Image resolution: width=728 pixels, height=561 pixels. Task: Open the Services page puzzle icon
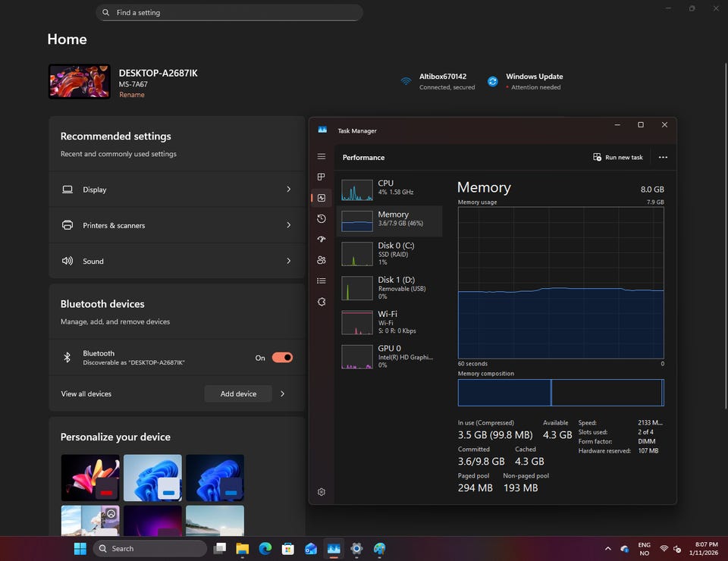[x=322, y=302]
